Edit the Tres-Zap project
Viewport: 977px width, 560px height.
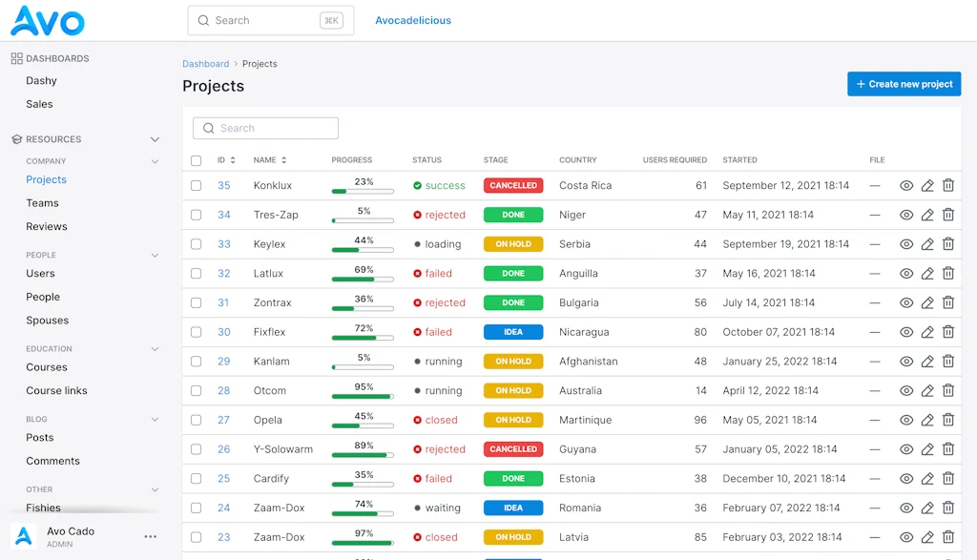point(926,215)
